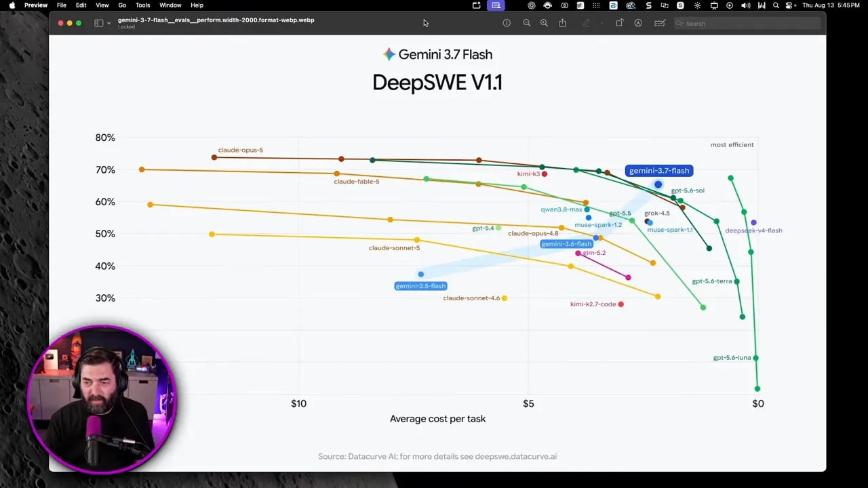Expand the highlight color dropdown arrow
This screenshot has height=488, width=868.
point(601,23)
